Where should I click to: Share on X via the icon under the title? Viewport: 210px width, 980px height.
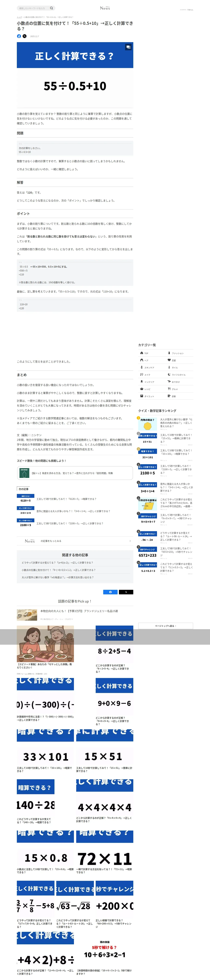tap(24, 36)
